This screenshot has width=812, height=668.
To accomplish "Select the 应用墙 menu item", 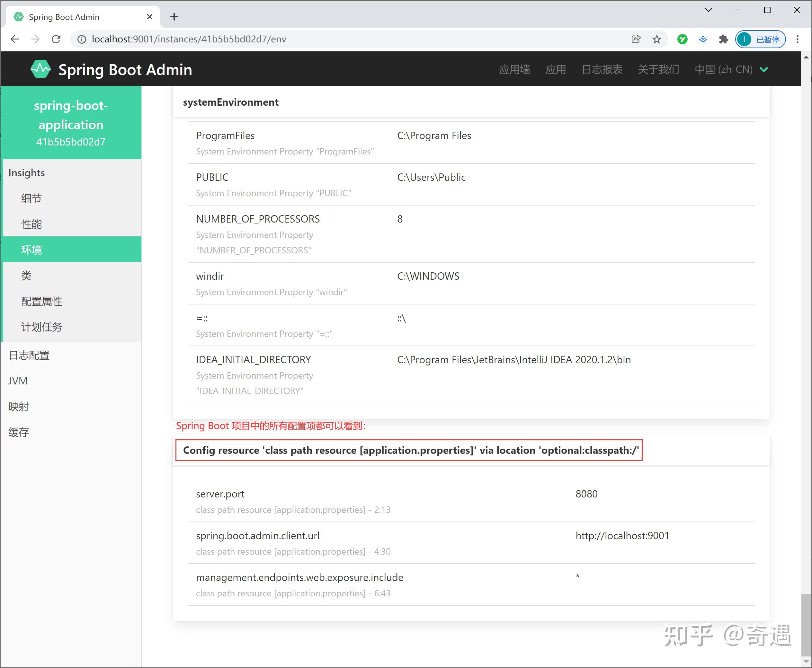I will point(515,69).
